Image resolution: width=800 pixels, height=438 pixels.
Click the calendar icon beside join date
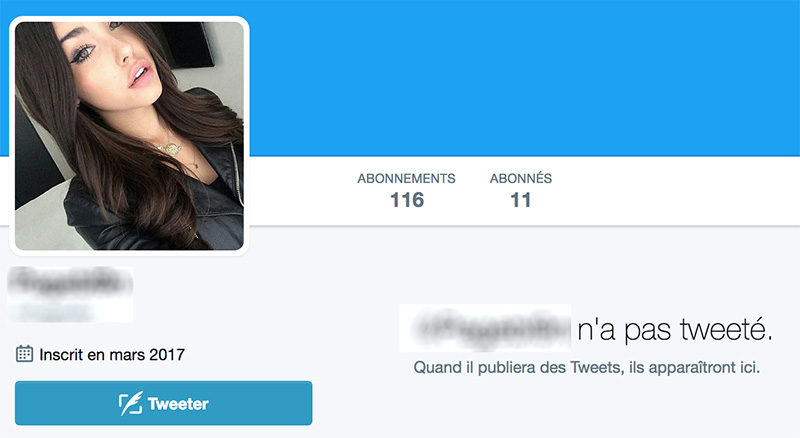tap(24, 354)
